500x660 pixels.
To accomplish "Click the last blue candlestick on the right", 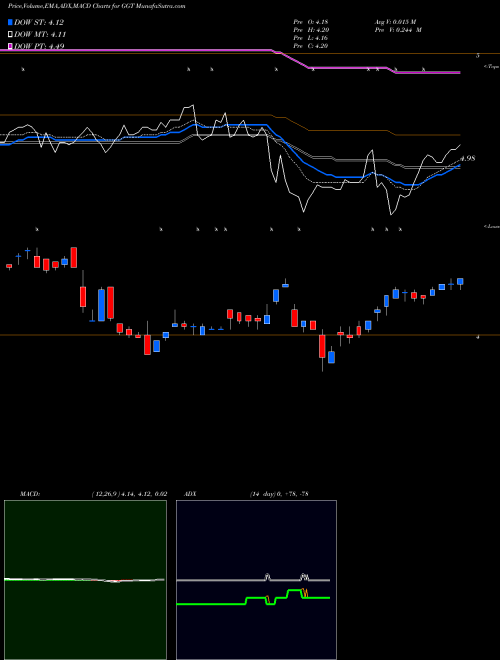I will 460,282.
